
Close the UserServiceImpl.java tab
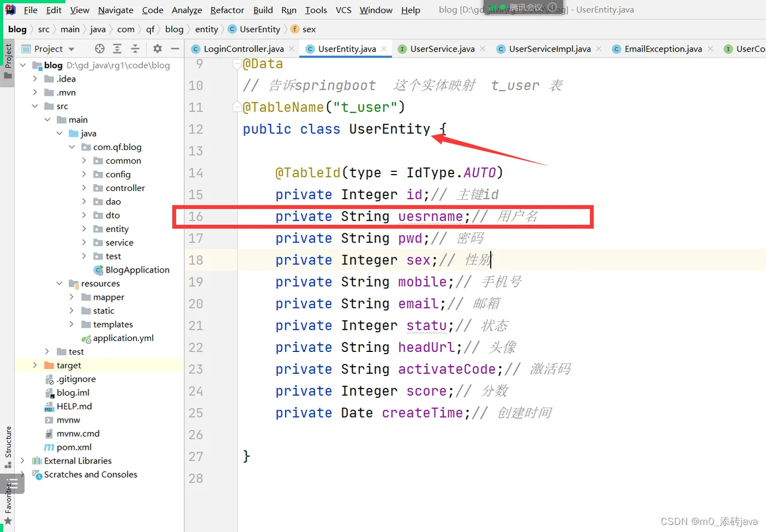point(599,49)
